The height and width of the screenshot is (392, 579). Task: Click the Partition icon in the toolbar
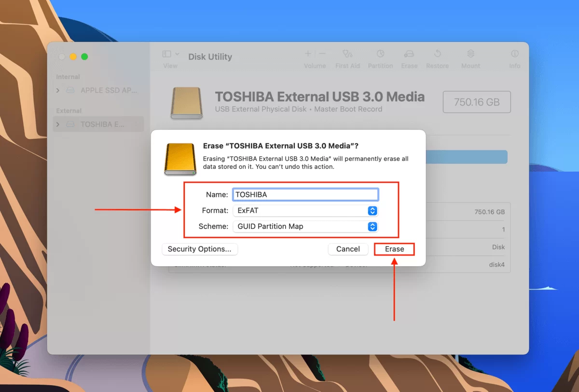tap(380, 58)
